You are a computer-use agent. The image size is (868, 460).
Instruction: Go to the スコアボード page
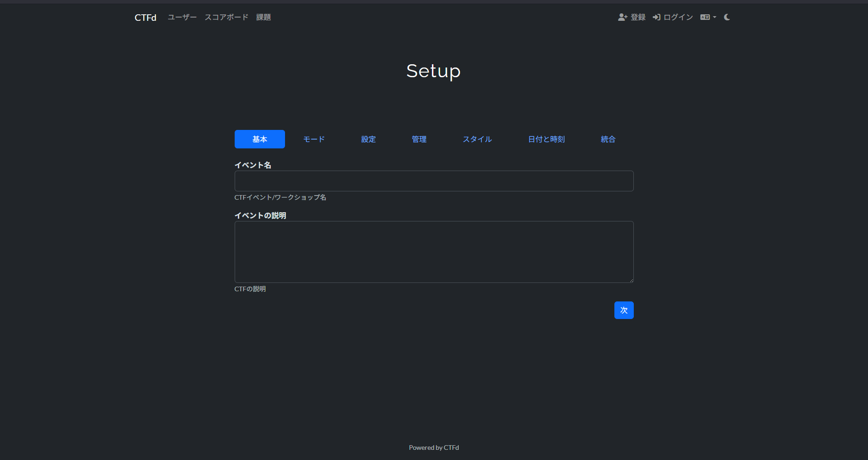point(226,17)
